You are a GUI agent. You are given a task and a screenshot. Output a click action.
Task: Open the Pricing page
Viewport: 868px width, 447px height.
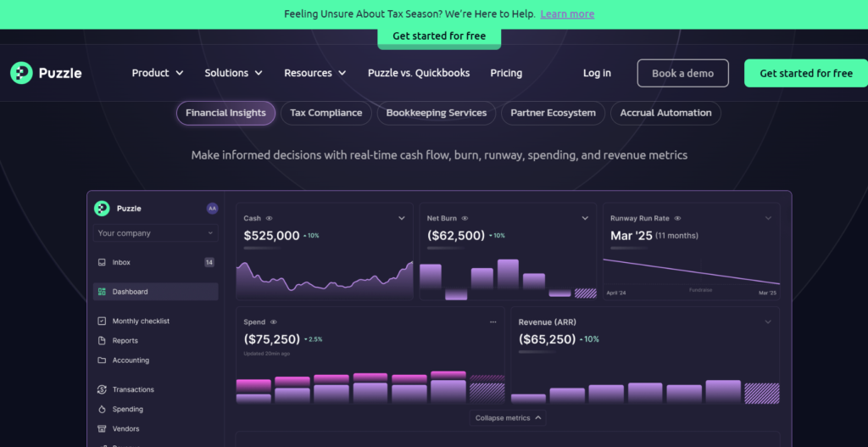pos(506,73)
